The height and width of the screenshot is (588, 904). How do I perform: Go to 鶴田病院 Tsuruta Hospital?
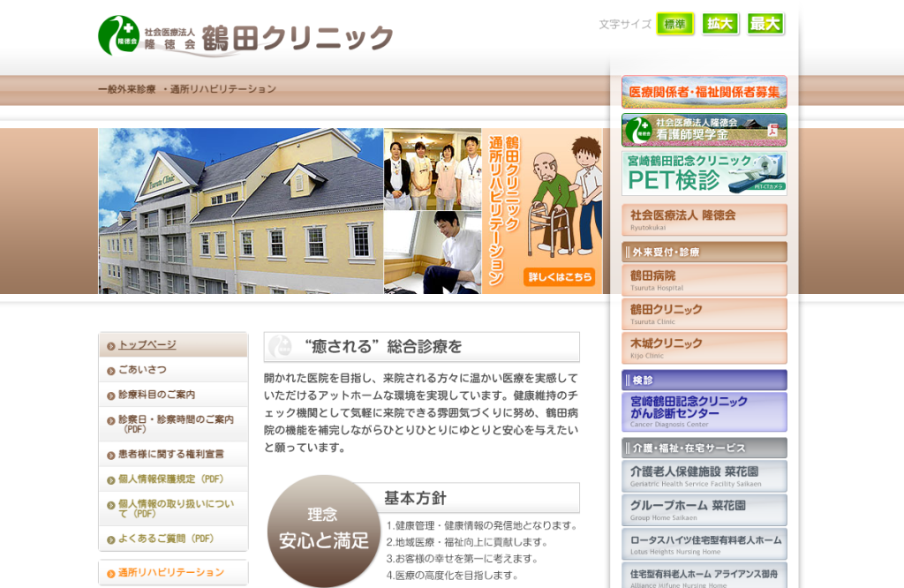(x=704, y=280)
